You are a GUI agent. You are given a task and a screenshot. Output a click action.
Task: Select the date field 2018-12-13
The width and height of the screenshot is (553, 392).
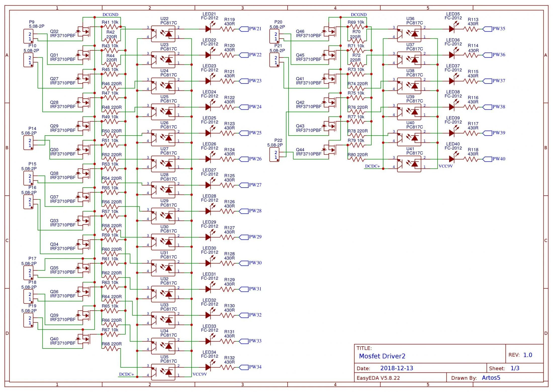[x=396, y=368]
